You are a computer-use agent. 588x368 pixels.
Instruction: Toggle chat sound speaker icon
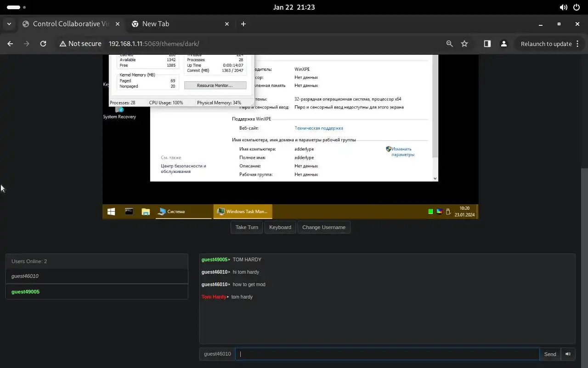point(568,354)
